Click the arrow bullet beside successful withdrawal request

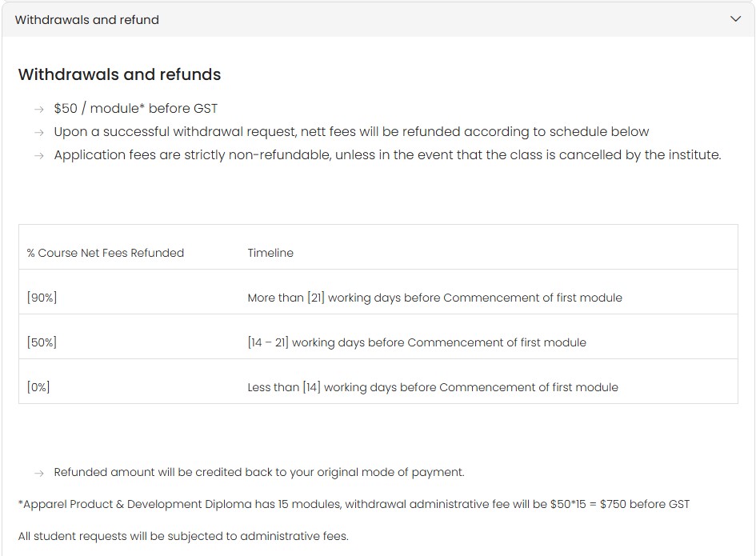(39, 133)
